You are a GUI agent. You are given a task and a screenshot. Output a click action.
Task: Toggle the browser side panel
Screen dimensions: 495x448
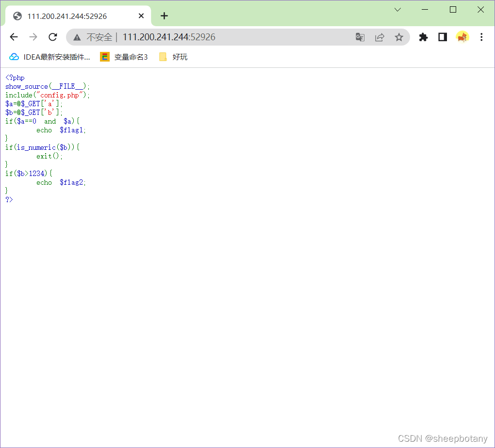coord(443,37)
